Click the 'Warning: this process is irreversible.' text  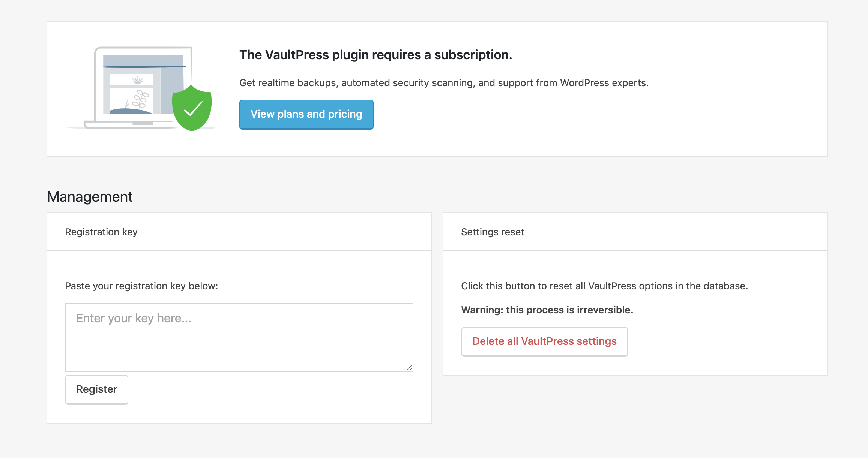[547, 310]
